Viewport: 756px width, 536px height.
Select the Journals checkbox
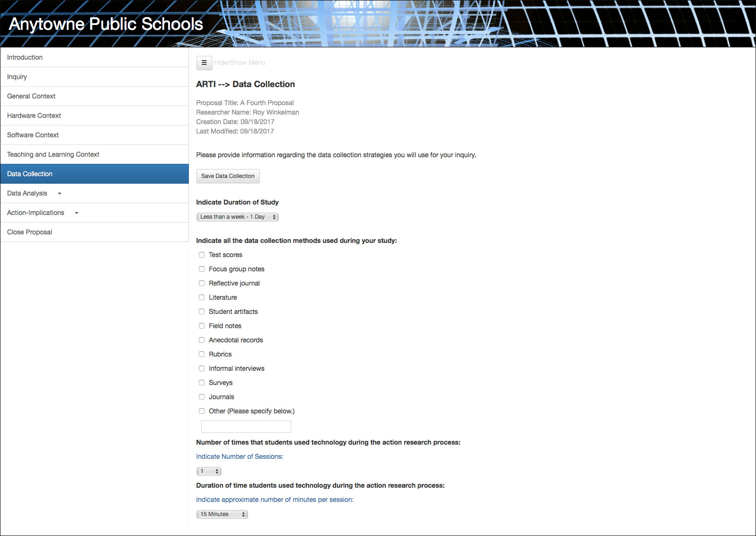(202, 397)
